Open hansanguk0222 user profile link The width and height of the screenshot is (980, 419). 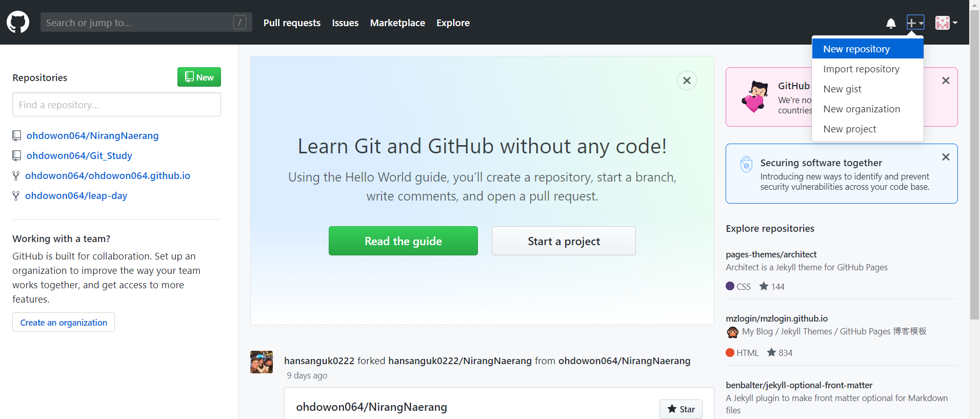click(x=319, y=361)
